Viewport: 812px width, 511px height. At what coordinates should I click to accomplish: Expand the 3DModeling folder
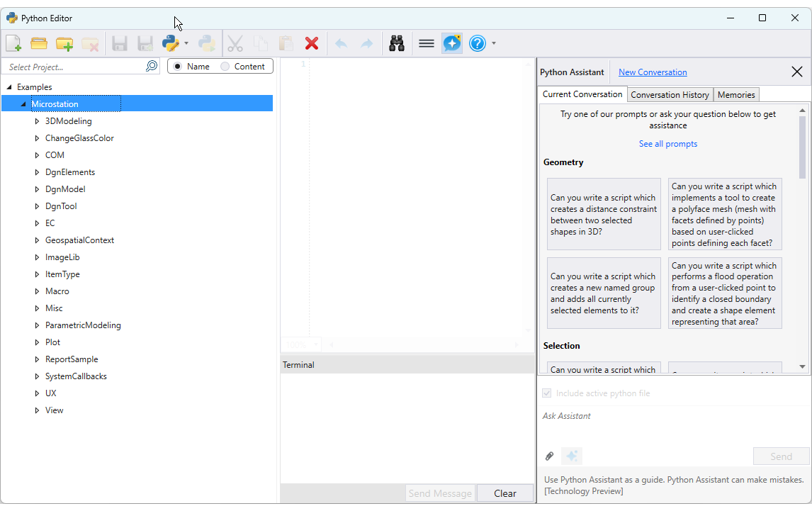37,121
